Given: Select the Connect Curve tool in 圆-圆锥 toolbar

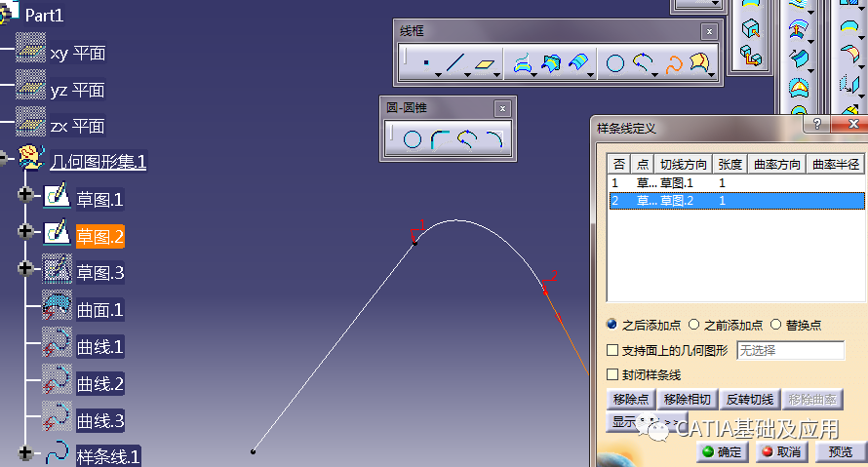Looking at the screenshot, I should pyautogui.click(x=467, y=139).
